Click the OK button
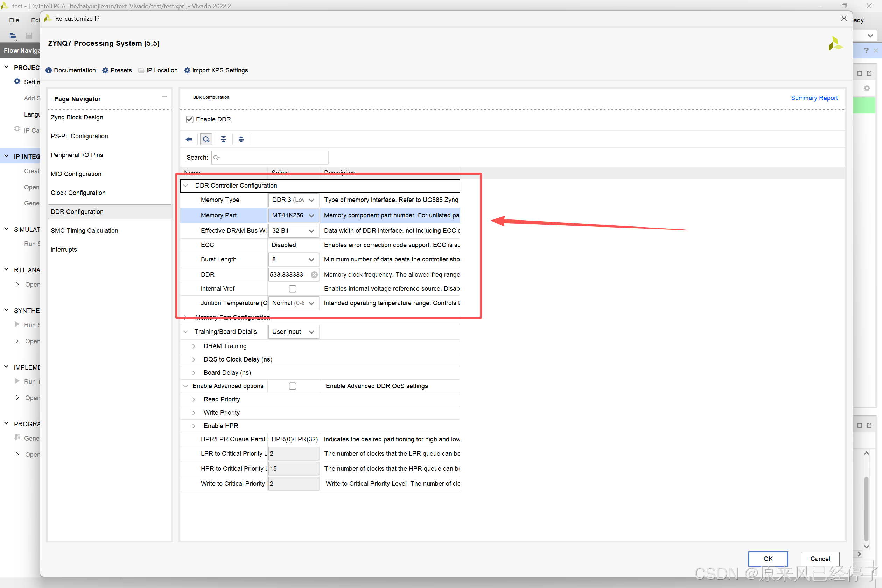Viewport: 882px width, 588px height. [x=768, y=558]
